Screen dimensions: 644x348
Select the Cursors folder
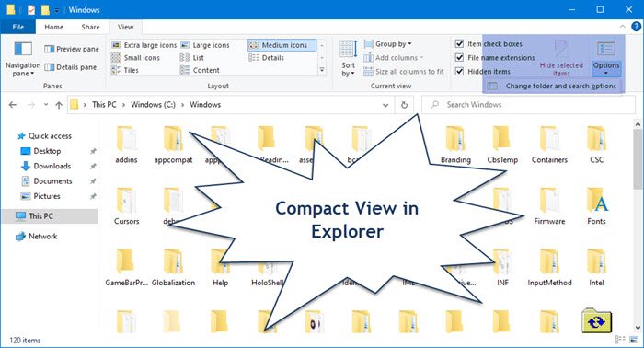tap(127, 206)
